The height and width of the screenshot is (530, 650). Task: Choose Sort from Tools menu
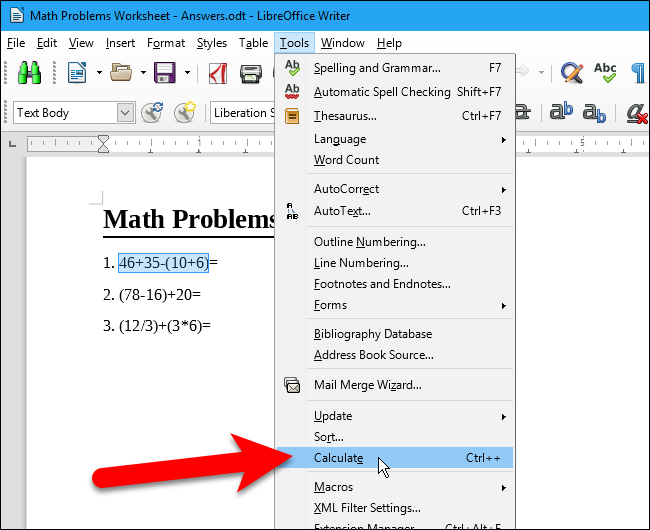tap(395, 437)
